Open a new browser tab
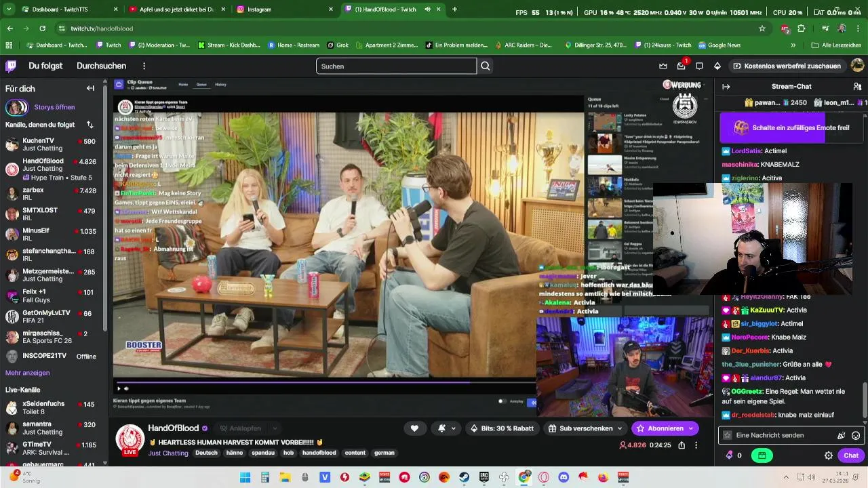This screenshot has width=868, height=488. point(454,9)
